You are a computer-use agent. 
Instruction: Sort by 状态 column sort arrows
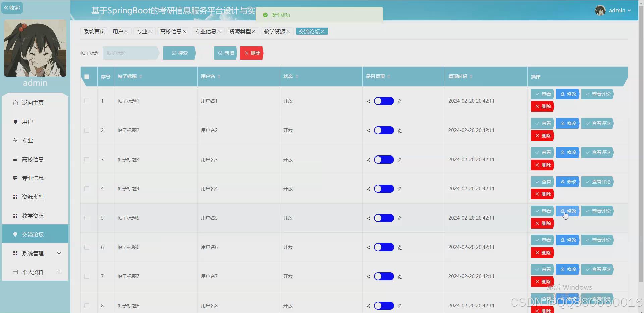pos(297,77)
